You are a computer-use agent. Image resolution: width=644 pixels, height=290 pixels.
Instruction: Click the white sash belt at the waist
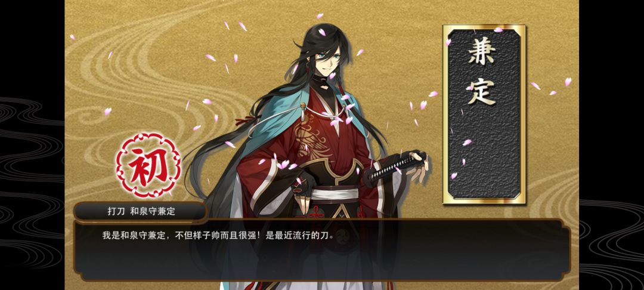pos(335,193)
